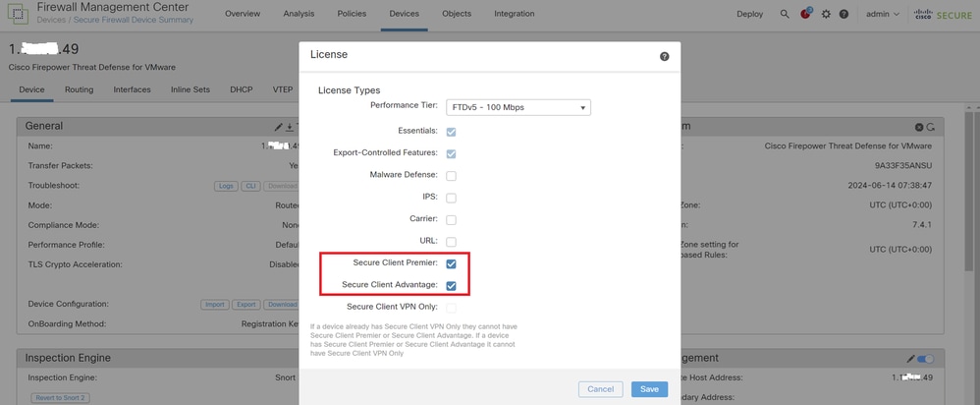
Task: Enable the Carrier license checkbox
Action: pos(451,220)
